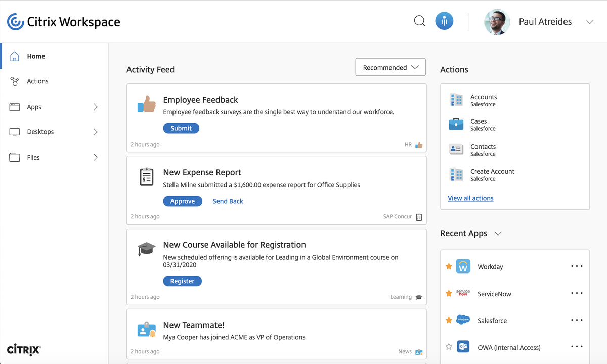Expand the Files submenu chevron
Viewport: 607px width, 364px height.
coord(96,157)
